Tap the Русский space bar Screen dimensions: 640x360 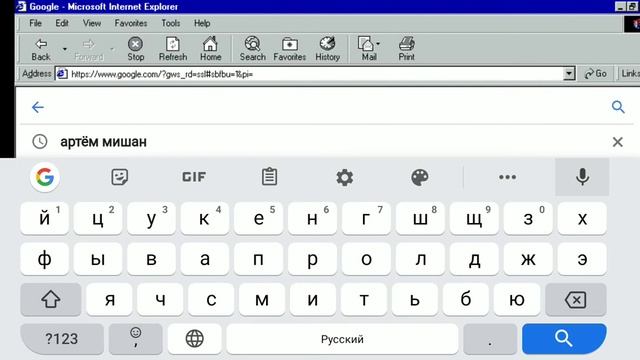pos(342,339)
